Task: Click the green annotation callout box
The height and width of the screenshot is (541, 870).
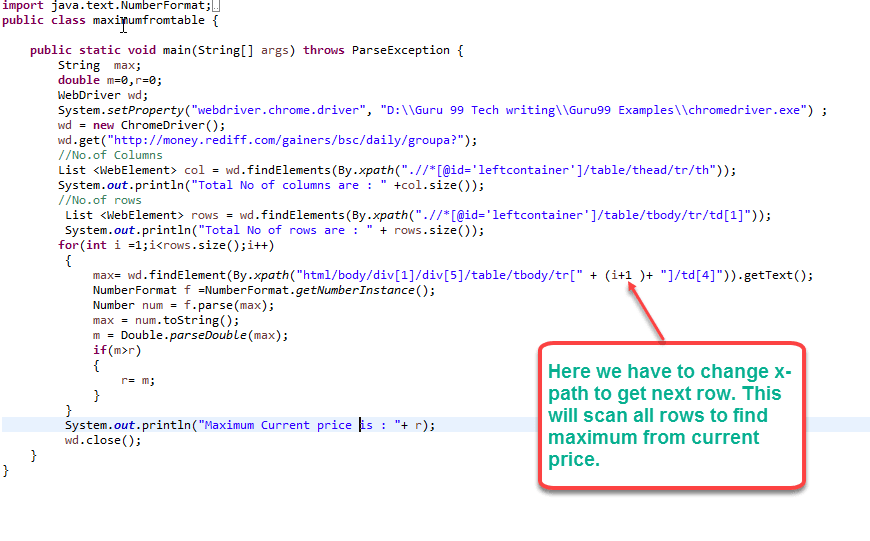Action: [672, 415]
